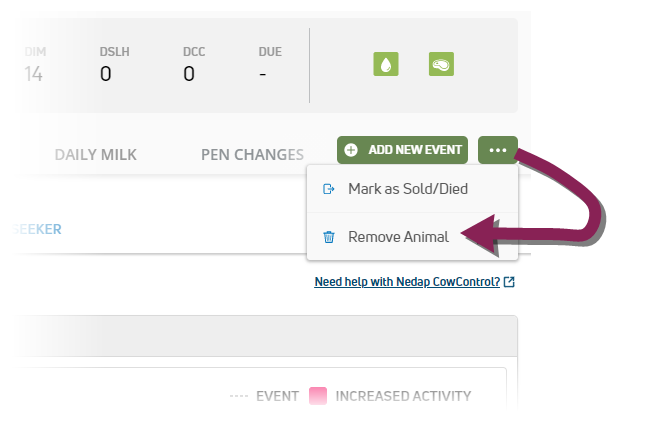Toggle the three-dot more actions button
Screen dimensions: 647x424
tap(498, 150)
